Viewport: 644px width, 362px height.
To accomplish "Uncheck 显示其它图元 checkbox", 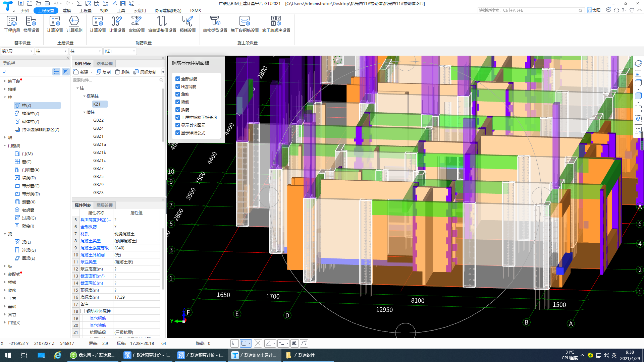I will (x=178, y=125).
